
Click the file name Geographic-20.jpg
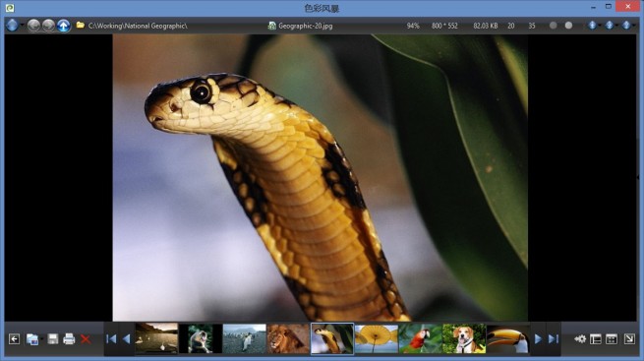(x=306, y=26)
